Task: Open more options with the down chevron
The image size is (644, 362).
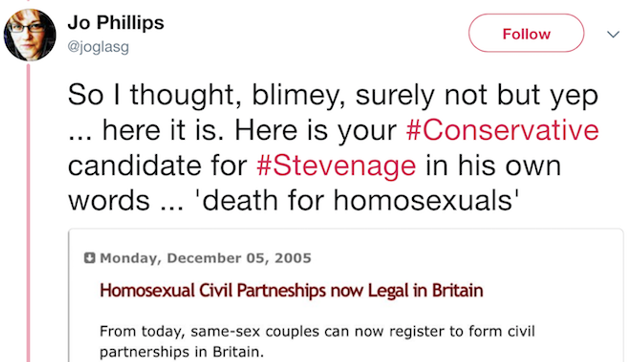Action: click(x=613, y=34)
